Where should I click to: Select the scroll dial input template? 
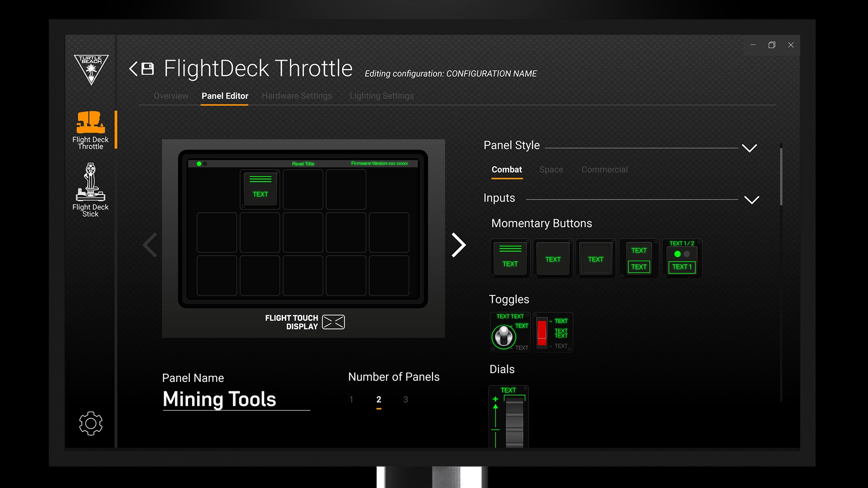(508, 416)
